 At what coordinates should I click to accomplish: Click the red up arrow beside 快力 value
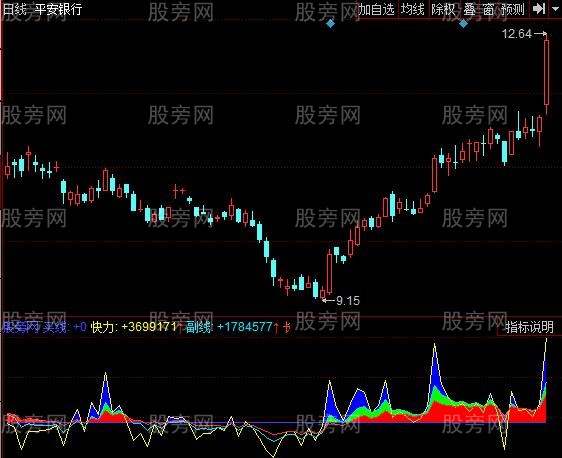tap(180, 327)
